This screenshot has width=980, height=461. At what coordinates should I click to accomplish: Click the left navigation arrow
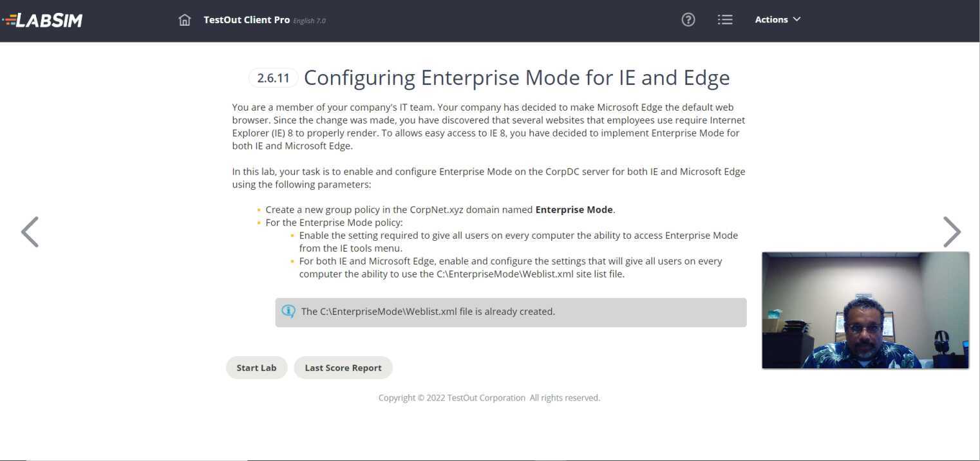coord(30,232)
